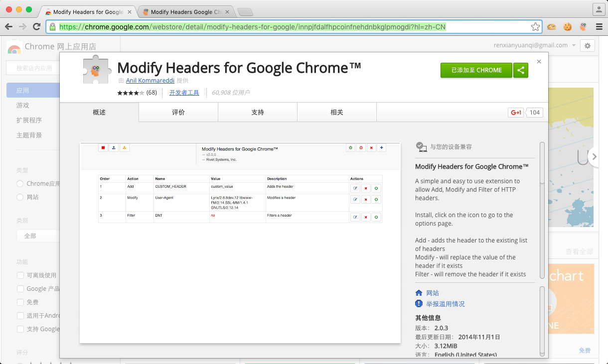Click the 60,908 位用户 text
This screenshot has width=608, height=364.
pyautogui.click(x=231, y=93)
